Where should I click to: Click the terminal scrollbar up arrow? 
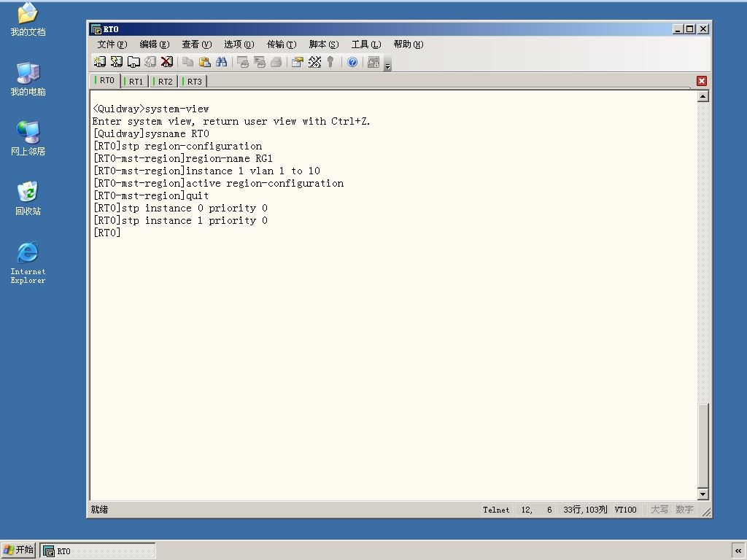703,97
